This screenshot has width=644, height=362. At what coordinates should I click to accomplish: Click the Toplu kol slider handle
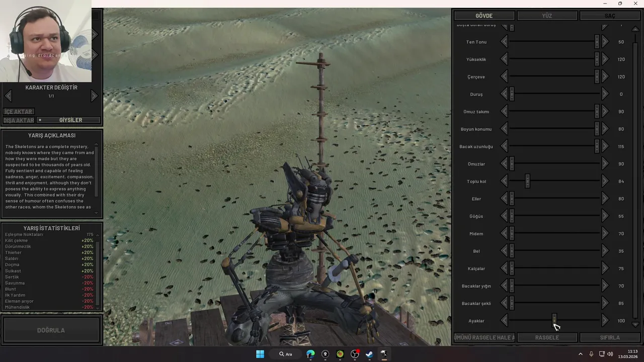click(x=527, y=181)
